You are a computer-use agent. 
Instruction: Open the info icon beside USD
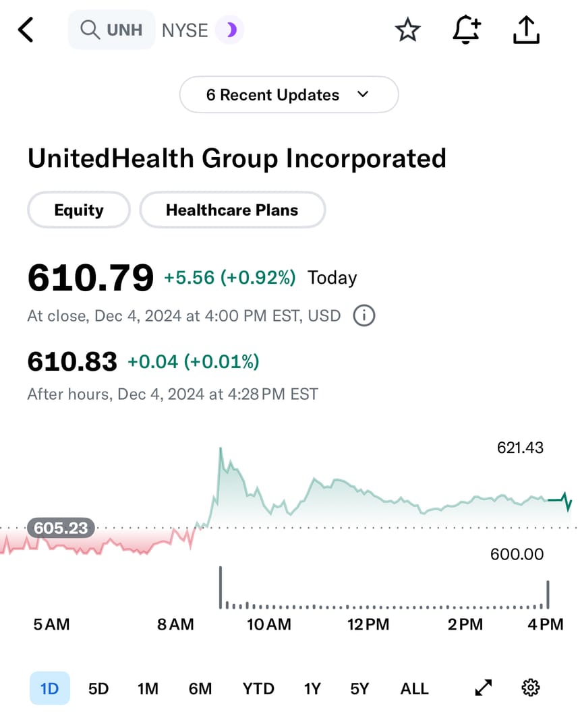[364, 315]
